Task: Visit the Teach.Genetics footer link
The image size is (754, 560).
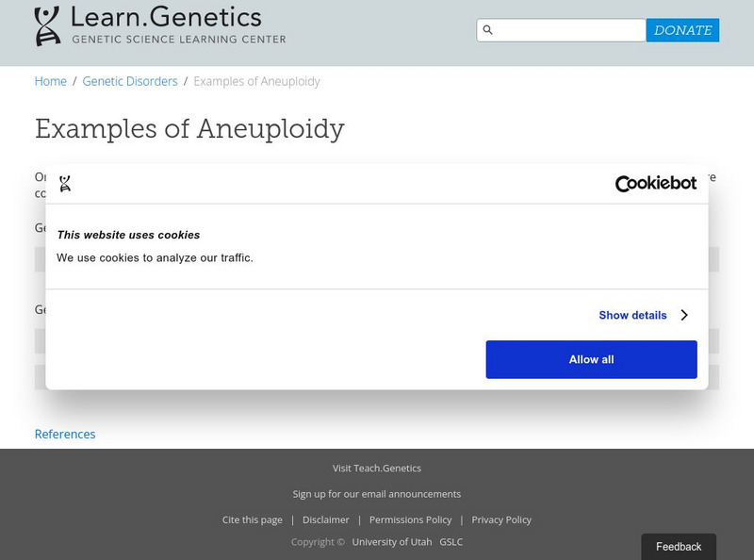Action: (x=377, y=468)
